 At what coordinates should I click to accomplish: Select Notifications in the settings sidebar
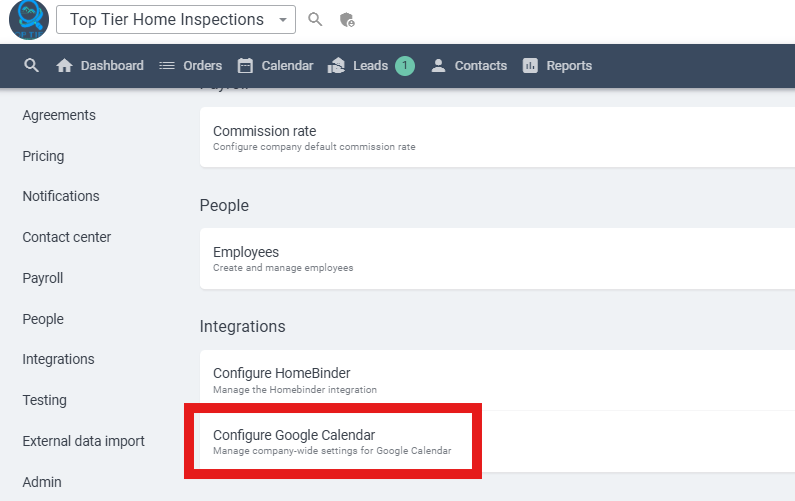pos(61,196)
